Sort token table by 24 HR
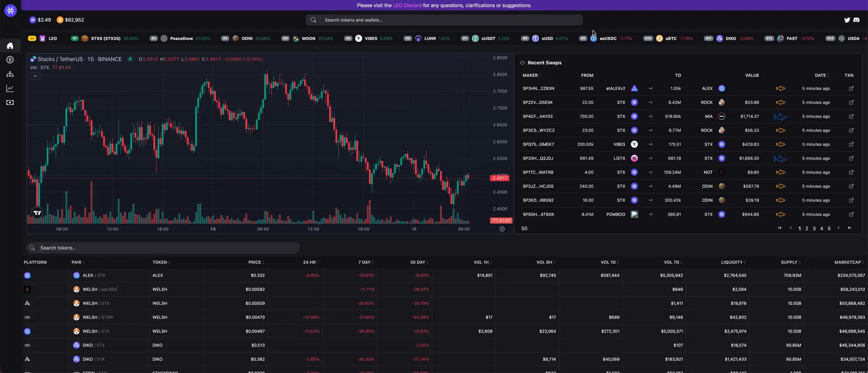The height and width of the screenshot is (373, 868). (311, 262)
